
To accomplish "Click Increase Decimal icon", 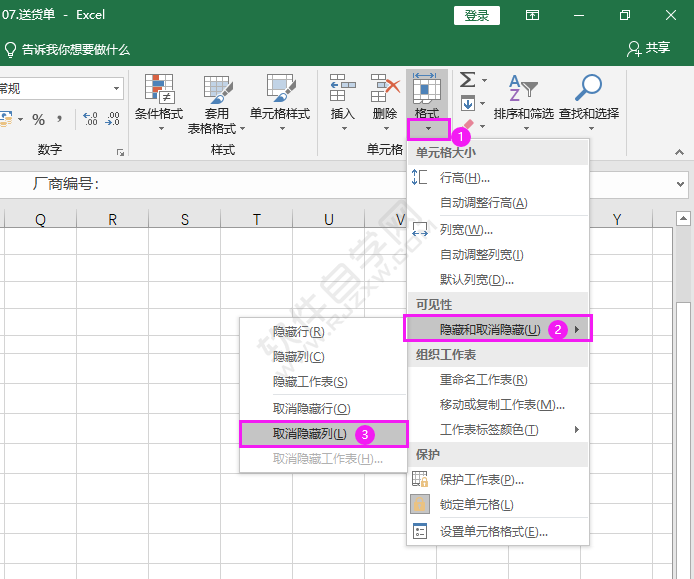I will 91,119.
